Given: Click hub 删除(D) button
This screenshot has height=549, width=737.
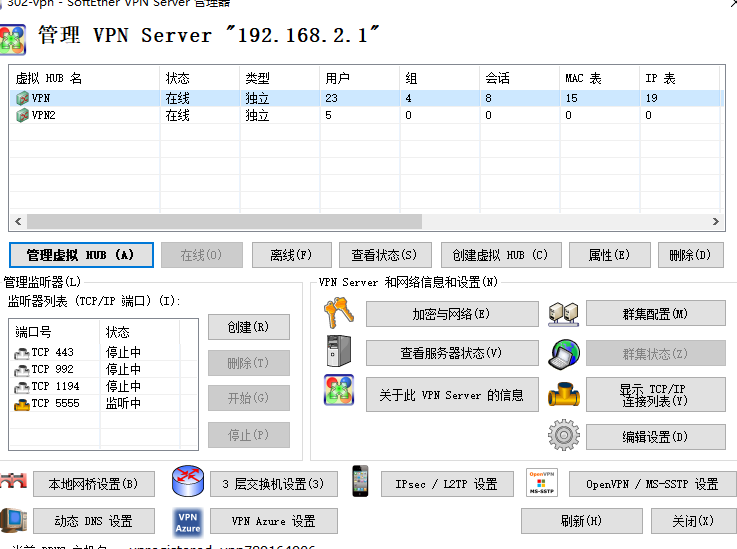Looking at the screenshot, I should 690,255.
